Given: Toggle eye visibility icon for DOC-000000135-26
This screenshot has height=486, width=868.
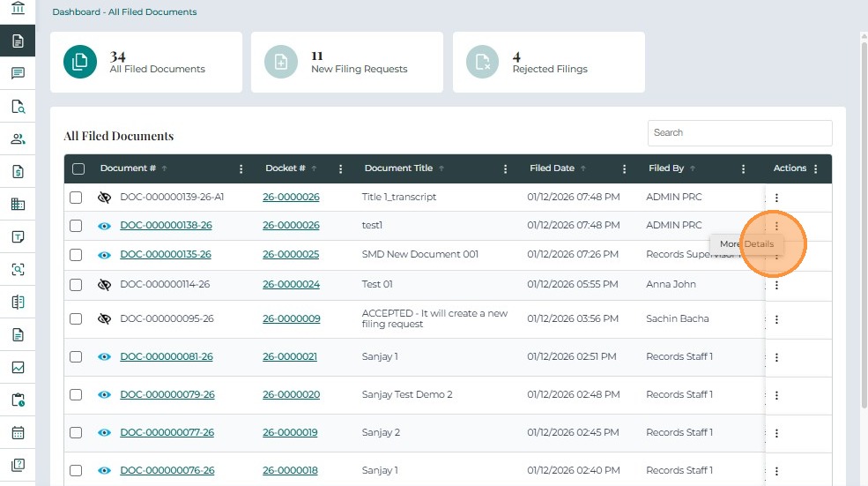Looking at the screenshot, I should click(x=104, y=255).
